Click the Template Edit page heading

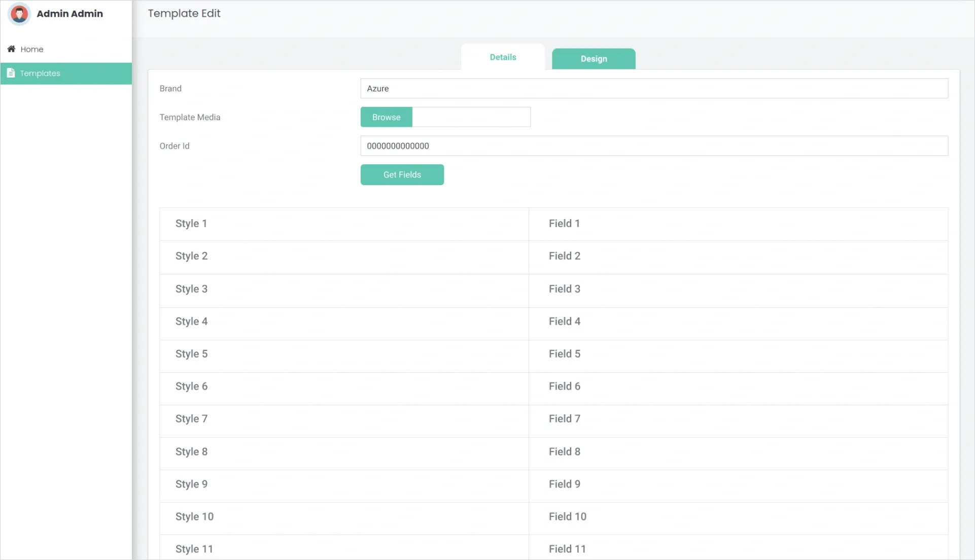[184, 13]
